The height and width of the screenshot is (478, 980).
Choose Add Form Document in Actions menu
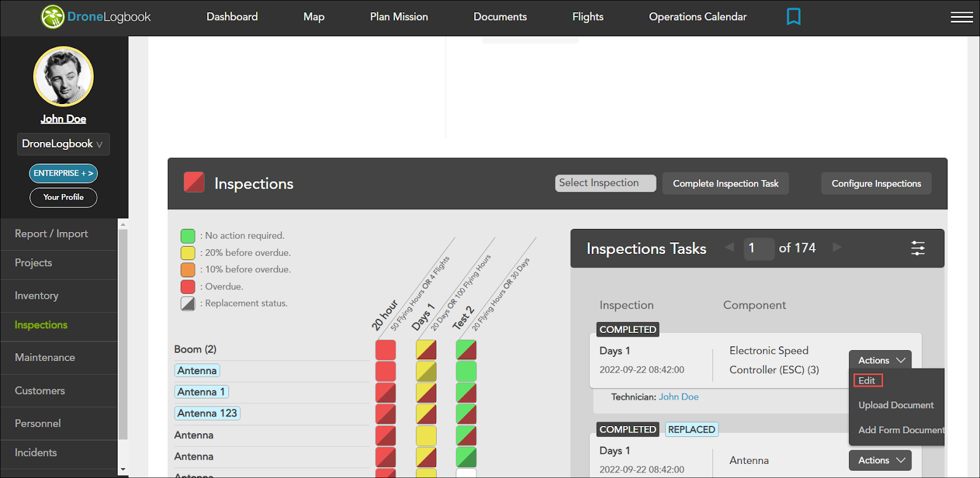(901, 430)
